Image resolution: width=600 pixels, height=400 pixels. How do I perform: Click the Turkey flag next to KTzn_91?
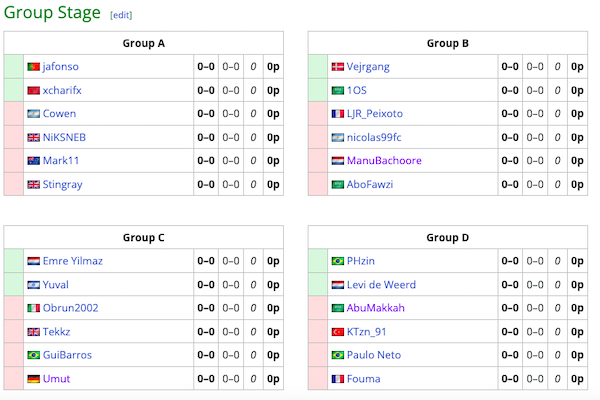pos(337,332)
